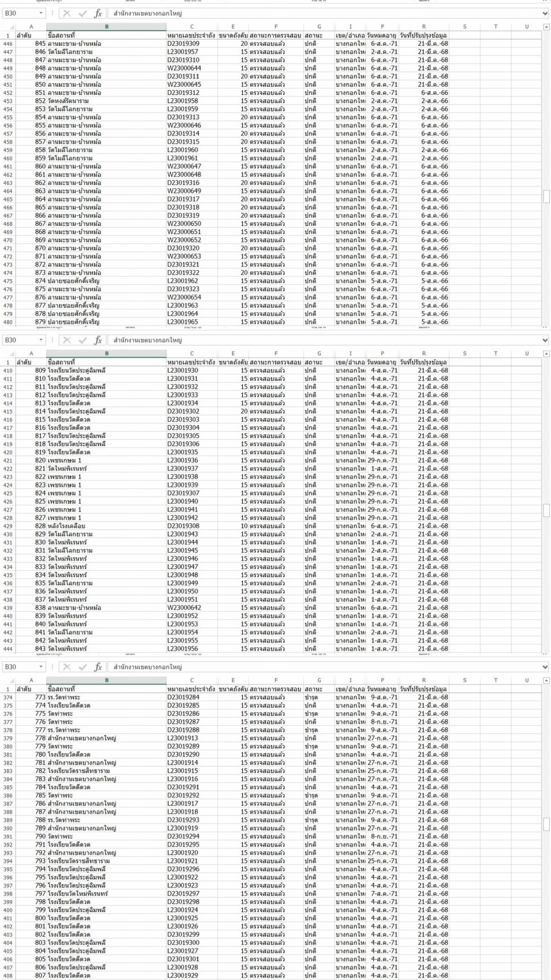Click the fx insert function icon in middle spreadsheet
Screen dimensions: 551x980
pyautogui.click(x=98, y=340)
